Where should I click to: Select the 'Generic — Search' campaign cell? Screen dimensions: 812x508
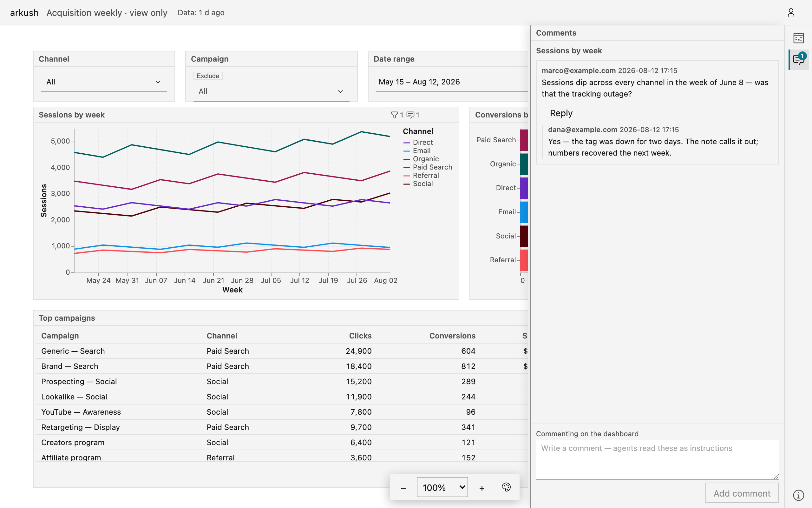[73, 351]
